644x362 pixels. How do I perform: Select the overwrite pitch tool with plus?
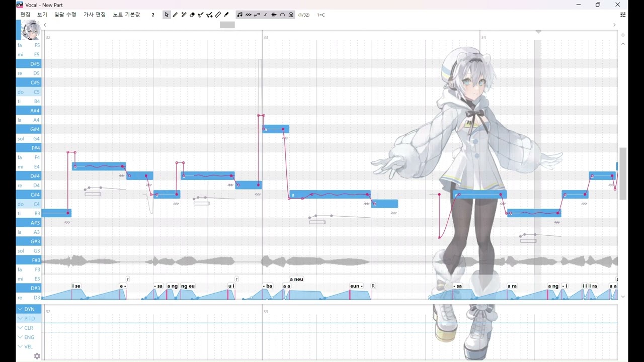[x=209, y=15]
